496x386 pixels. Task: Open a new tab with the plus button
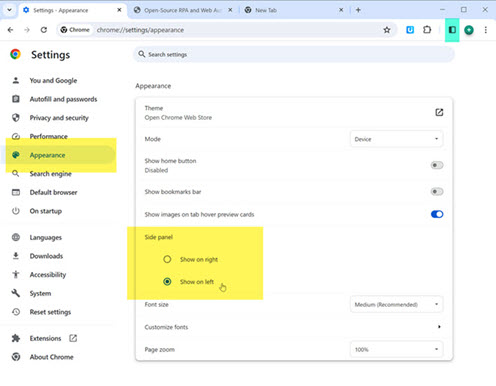(x=358, y=10)
